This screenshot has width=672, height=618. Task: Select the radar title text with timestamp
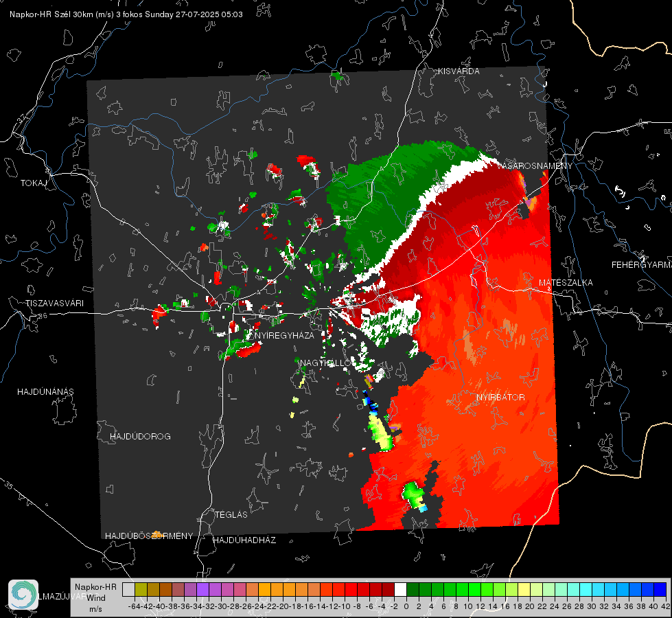(126, 14)
